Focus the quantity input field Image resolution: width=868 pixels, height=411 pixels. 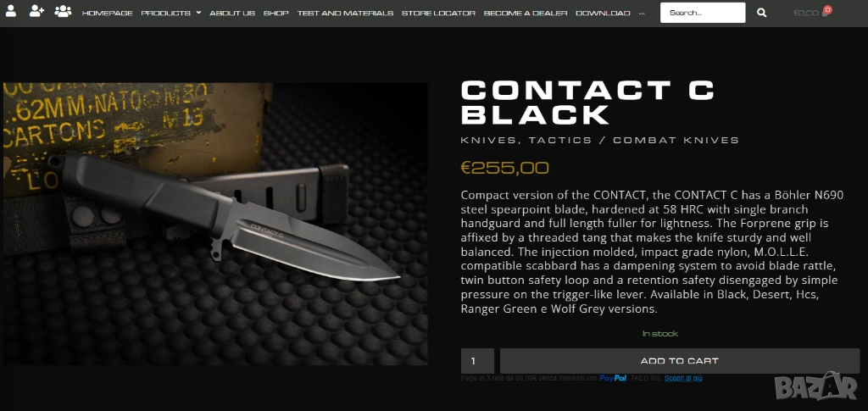point(477,361)
